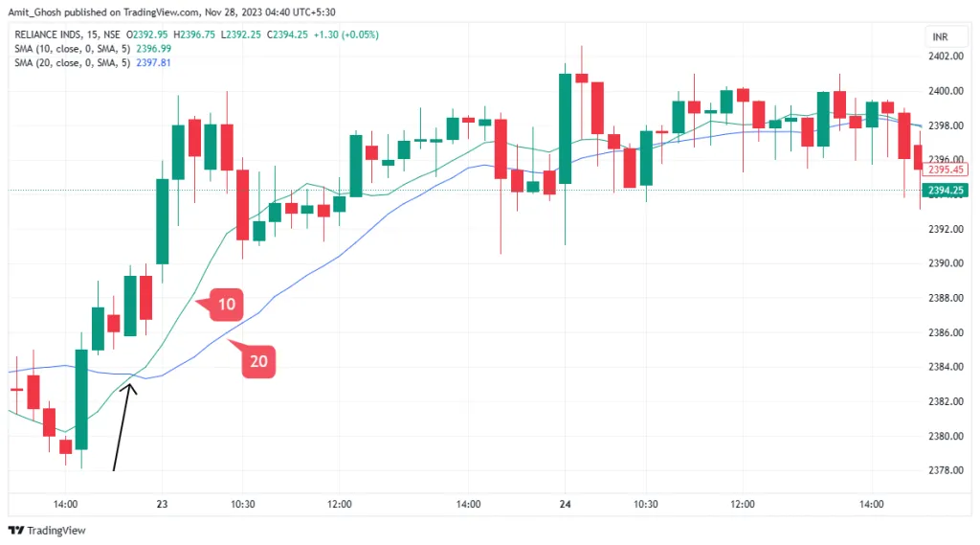Select the SMA 10 indicator legend

coord(65,49)
